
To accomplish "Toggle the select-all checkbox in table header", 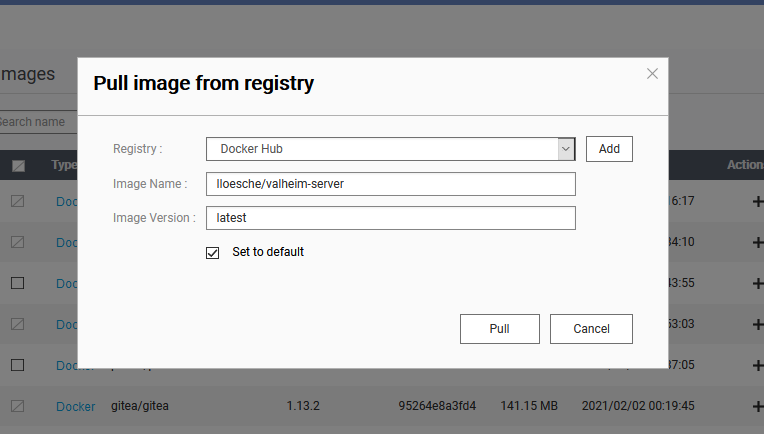I will click(18, 165).
